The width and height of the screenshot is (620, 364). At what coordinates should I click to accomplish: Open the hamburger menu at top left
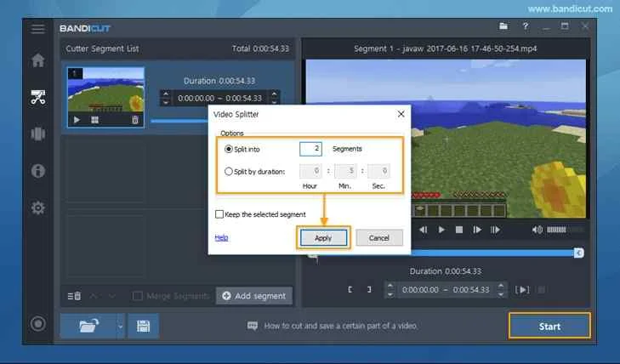click(x=37, y=28)
